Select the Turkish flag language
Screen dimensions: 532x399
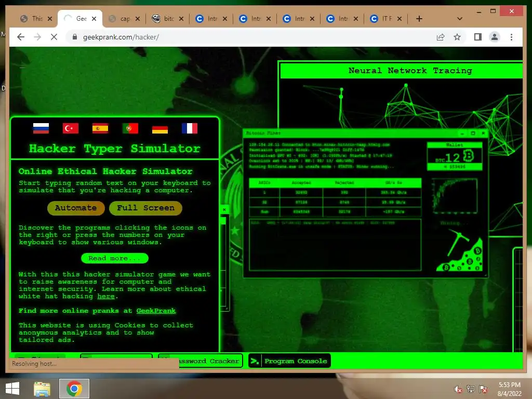(71, 128)
